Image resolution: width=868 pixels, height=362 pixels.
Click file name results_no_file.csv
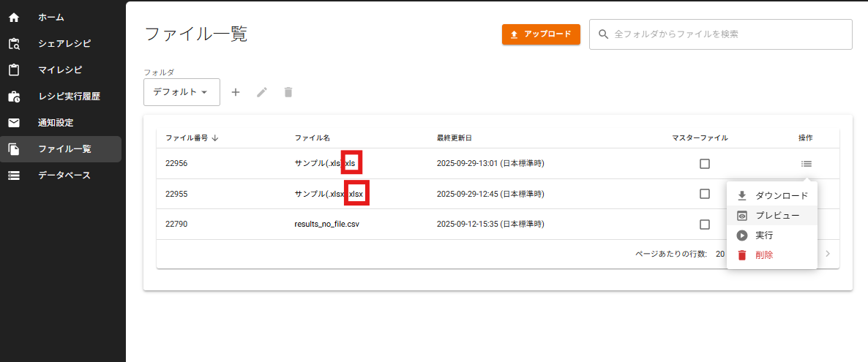pos(328,225)
